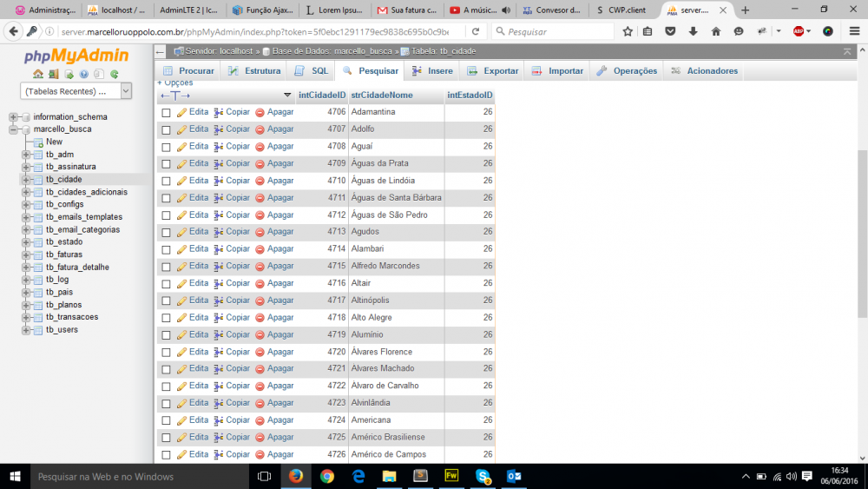Open the Tabelas Recentes dropdown
This screenshot has height=489, width=868.
point(76,90)
